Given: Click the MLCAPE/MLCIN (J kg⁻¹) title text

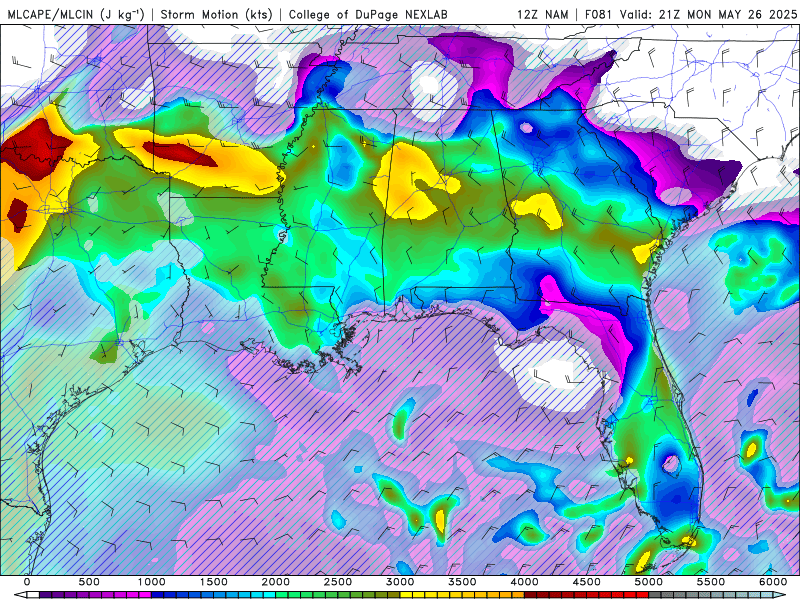Looking at the screenshot, I should point(76,14).
